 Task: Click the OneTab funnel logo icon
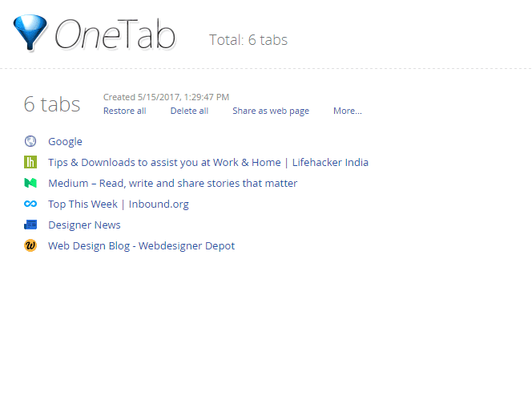pyautogui.click(x=30, y=33)
